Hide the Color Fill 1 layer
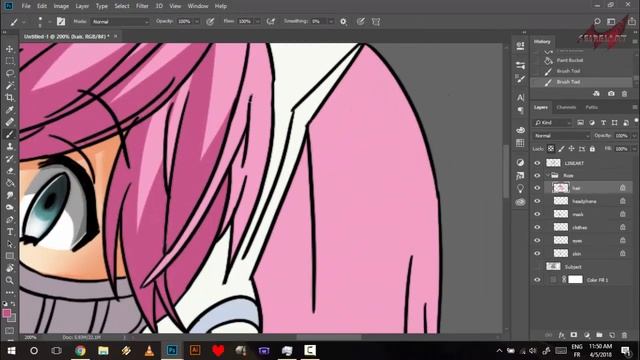The height and width of the screenshot is (360, 640). pos(537,280)
